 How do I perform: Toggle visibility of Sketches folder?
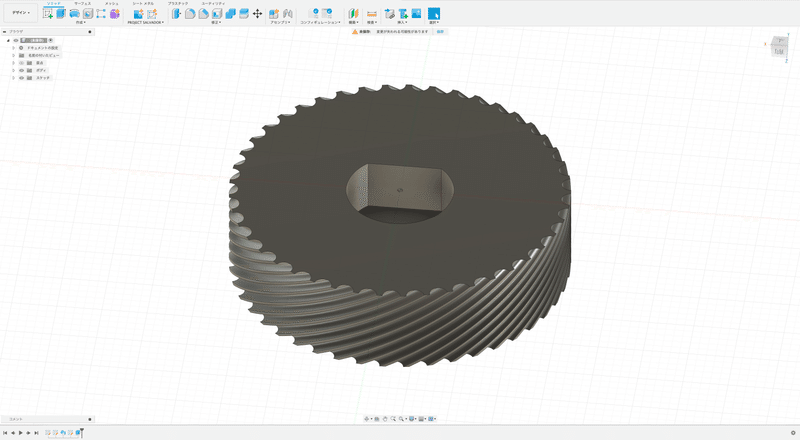pyautogui.click(x=21, y=78)
